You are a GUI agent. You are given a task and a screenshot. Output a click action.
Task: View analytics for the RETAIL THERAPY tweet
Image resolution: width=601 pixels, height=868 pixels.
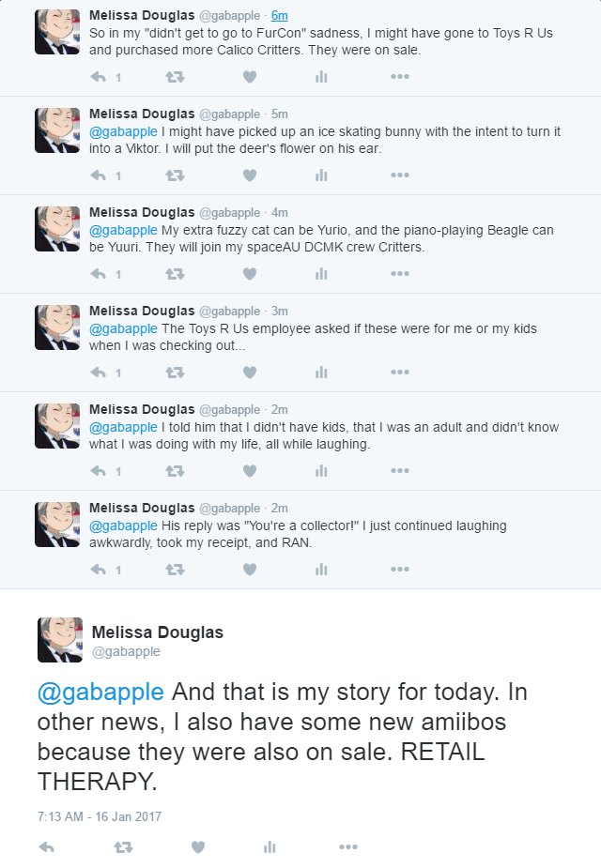(270, 847)
